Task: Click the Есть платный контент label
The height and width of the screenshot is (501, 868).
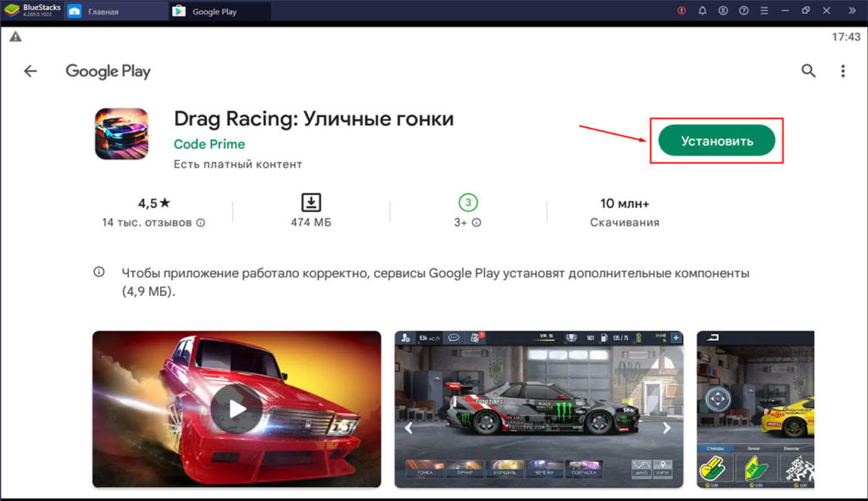Action: [238, 164]
